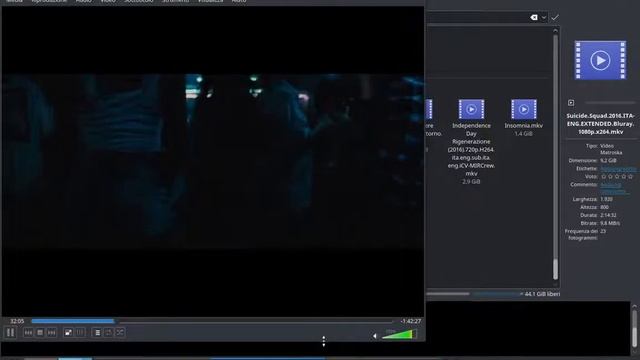The width and height of the screenshot is (640, 360).
Task: Clear the Dolphin location field text
Action: click(x=533, y=18)
